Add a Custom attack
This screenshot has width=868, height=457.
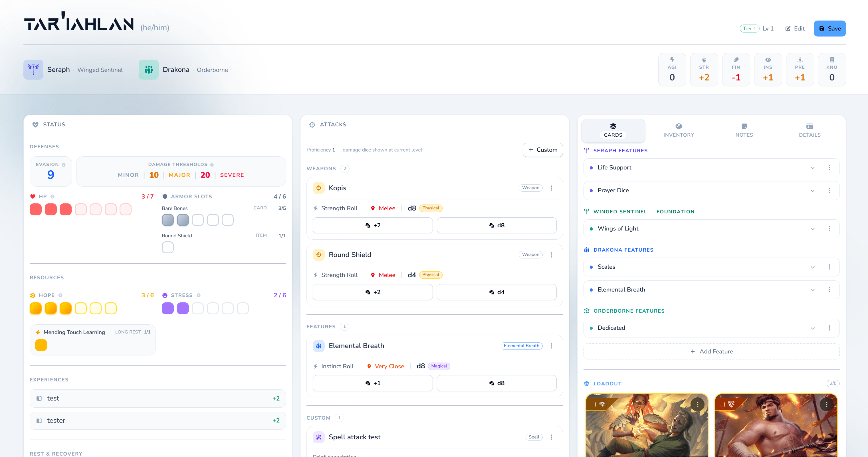click(542, 150)
